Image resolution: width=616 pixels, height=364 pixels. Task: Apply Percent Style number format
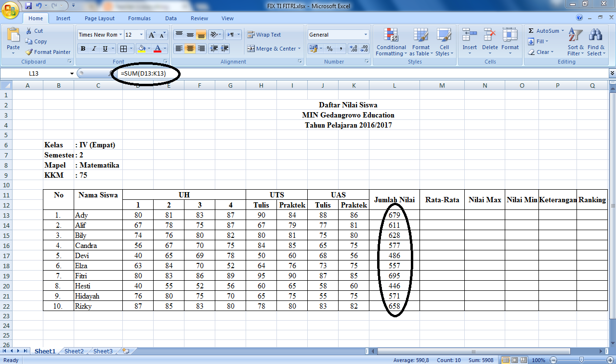330,48
